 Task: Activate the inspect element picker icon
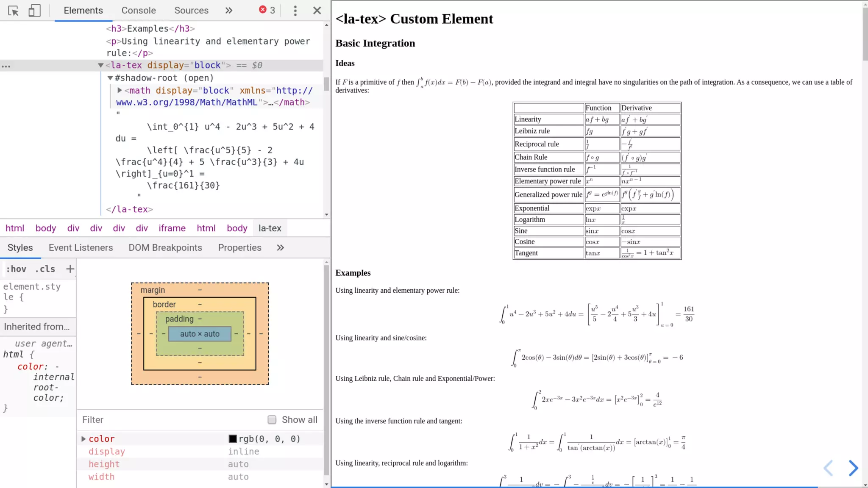pyautogui.click(x=13, y=11)
